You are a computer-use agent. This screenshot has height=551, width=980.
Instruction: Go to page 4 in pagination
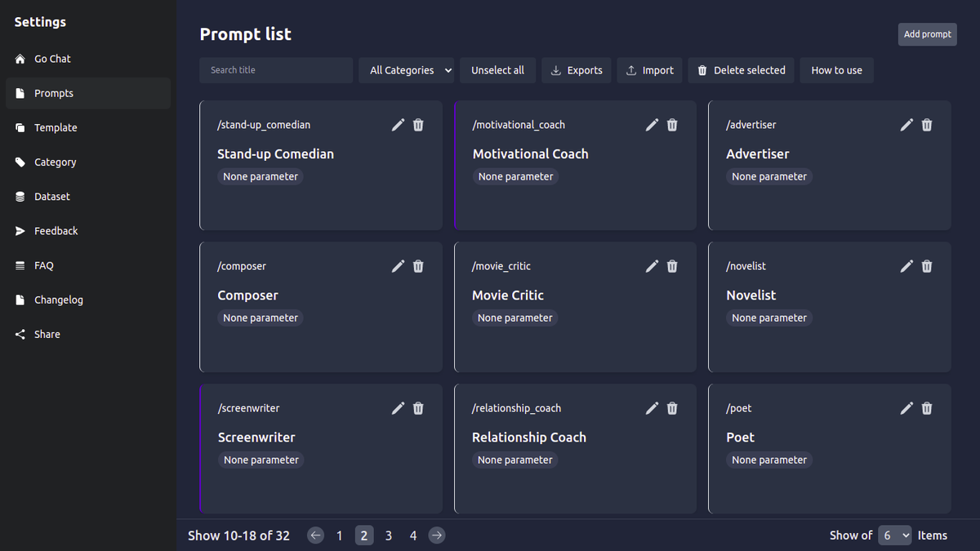tap(412, 535)
